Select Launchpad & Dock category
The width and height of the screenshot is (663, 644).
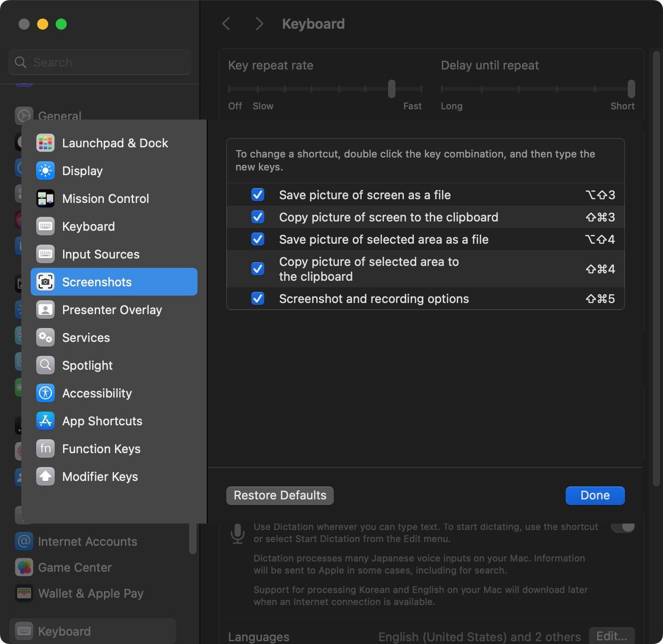(x=114, y=143)
